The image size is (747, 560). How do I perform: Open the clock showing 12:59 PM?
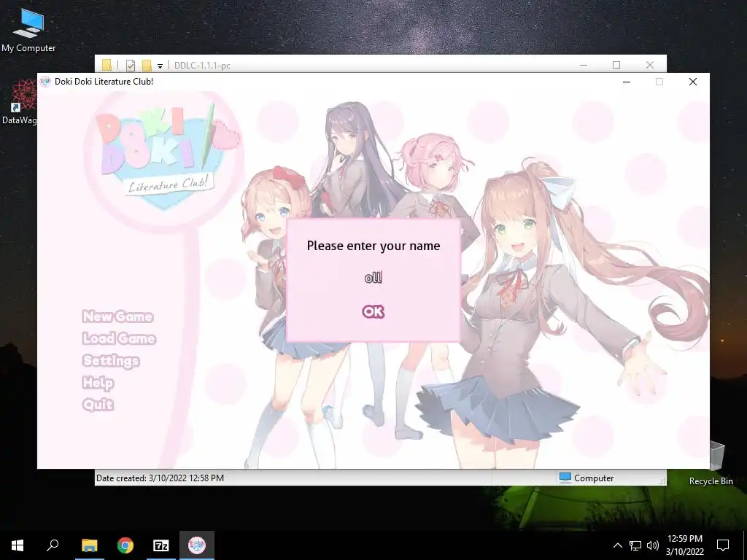(x=684, y=545)
